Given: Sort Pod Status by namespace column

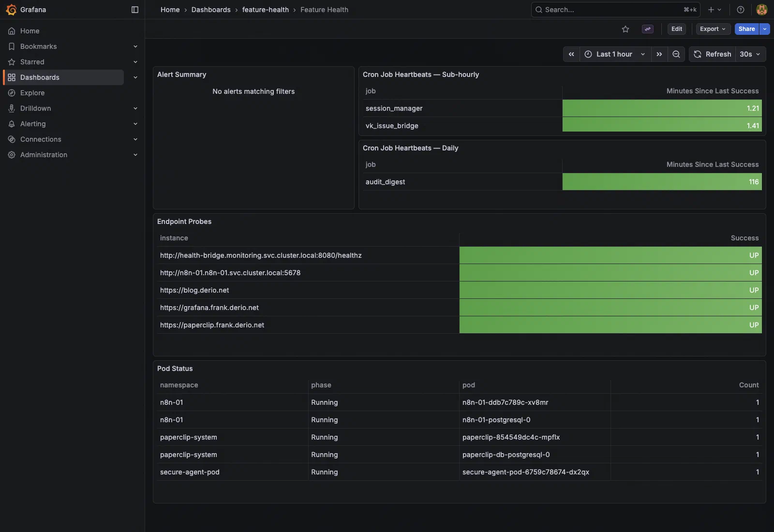Looking at the screenshot, I should pos(179,385).
